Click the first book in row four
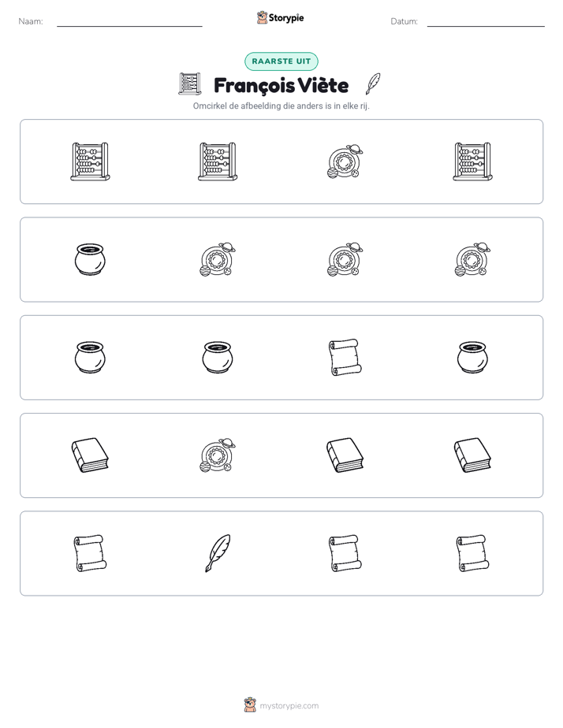The image size is (563, 728). 90,455
